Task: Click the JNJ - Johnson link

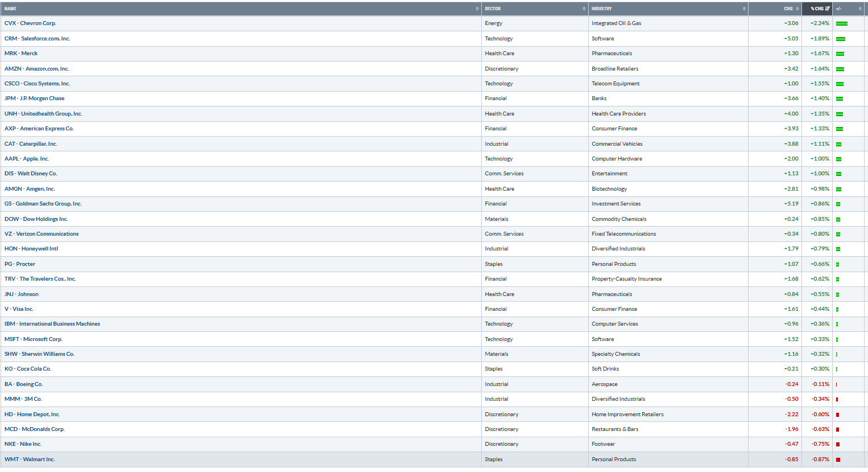Action: click(x=22, y=294)
